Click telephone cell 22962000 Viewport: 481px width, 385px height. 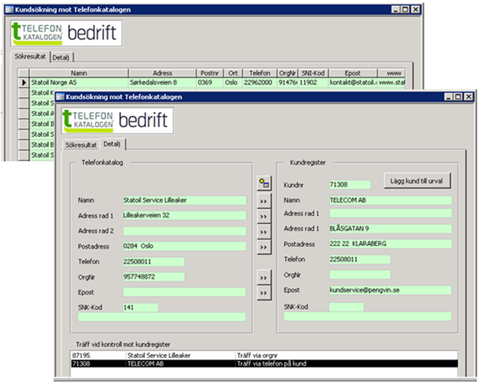coord(260,82)
